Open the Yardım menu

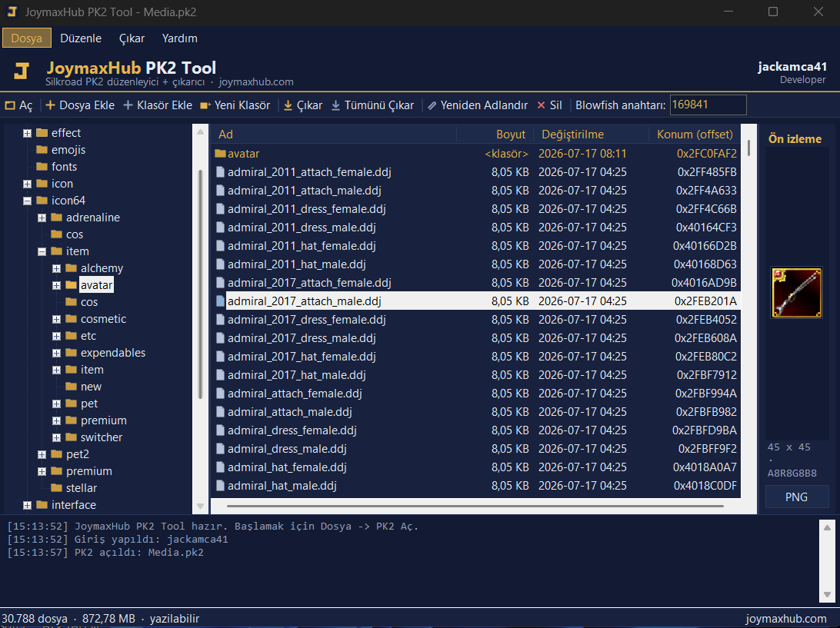(179, 38)
